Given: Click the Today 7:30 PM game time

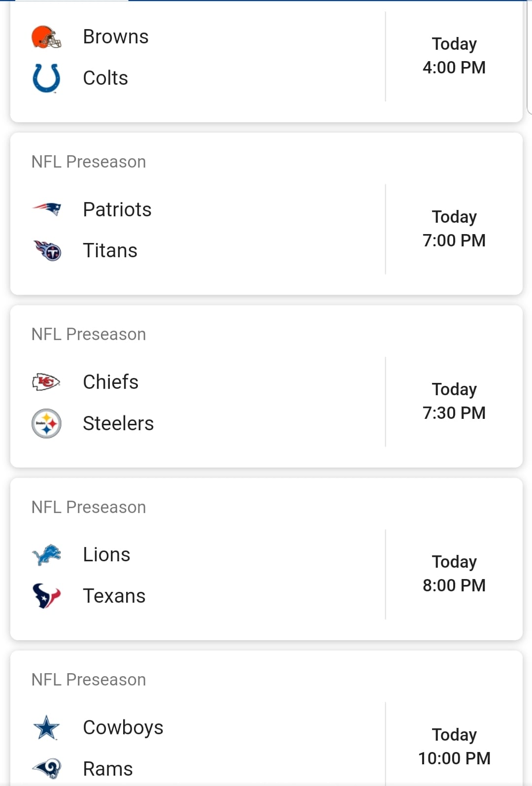Looking at the screenshot, I should pos(454,401).
